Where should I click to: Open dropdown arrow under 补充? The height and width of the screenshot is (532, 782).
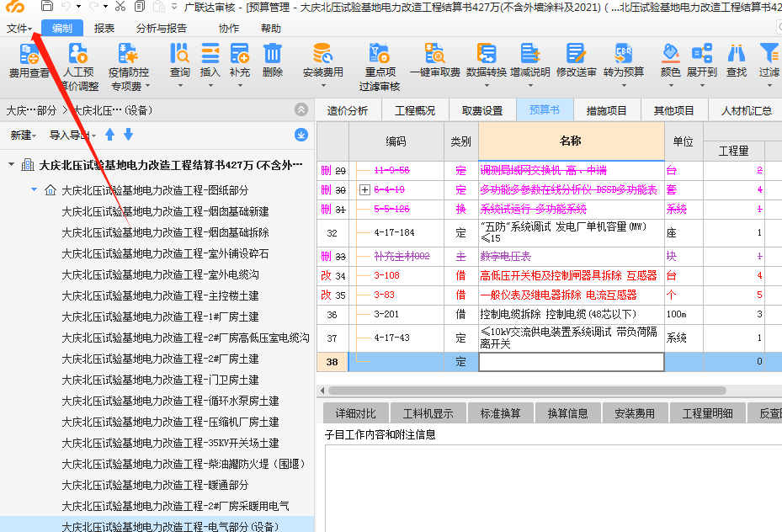click(240, 86)
